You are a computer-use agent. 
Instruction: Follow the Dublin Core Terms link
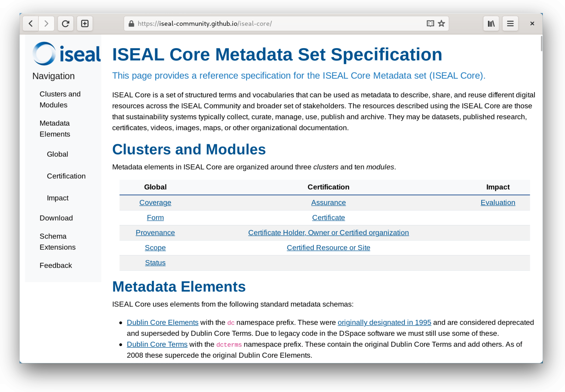click(x=157, y=344)
